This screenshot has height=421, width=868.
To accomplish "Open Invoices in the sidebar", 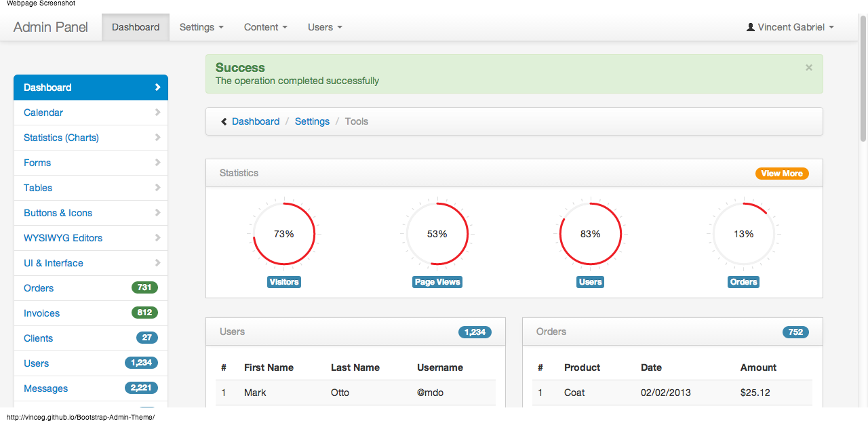I will (x=91, y=313).
